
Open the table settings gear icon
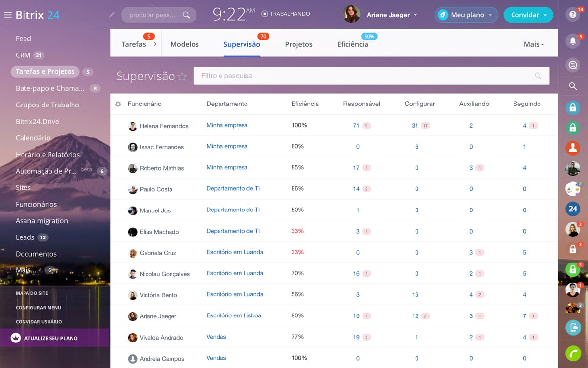click(x=118, y=104)
